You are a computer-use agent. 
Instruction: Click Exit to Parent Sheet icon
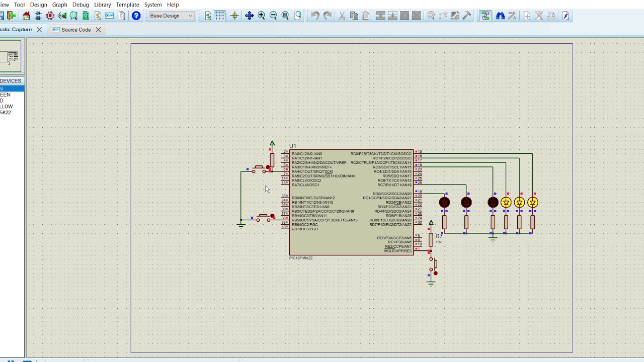pyautogui.click(x=551, y=16)
